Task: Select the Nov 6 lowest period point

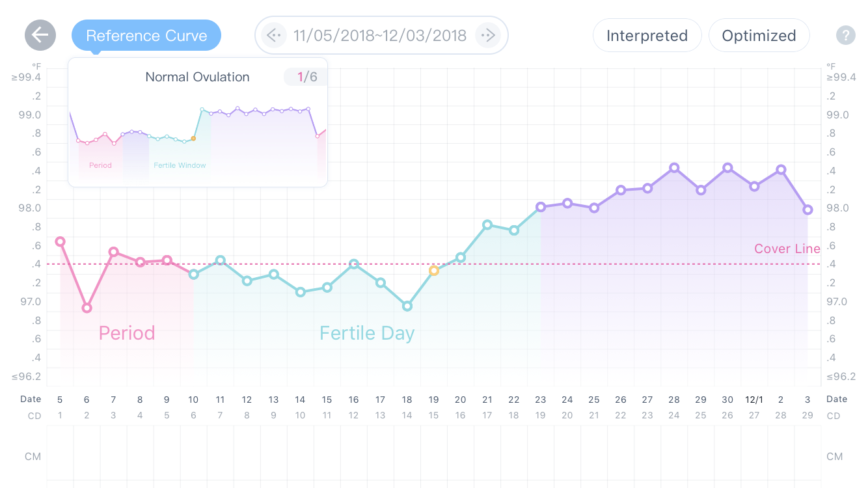Action: click(x=87, y=308)
